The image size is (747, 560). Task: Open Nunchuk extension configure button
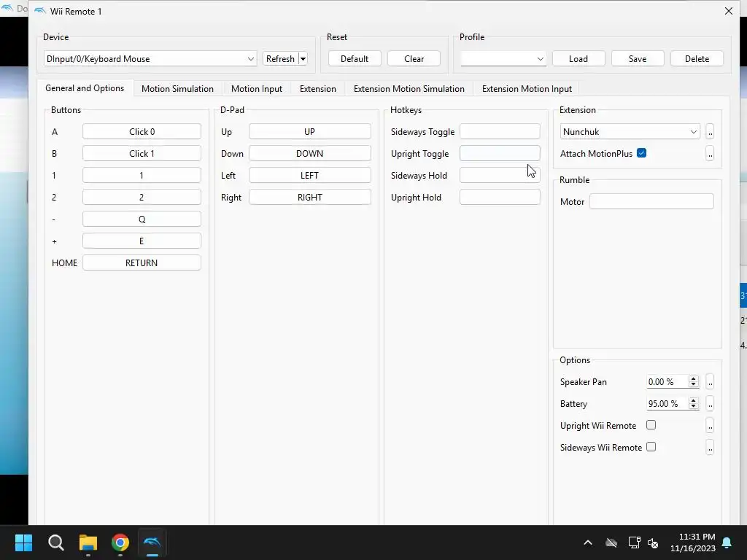(x=710, y=132)
